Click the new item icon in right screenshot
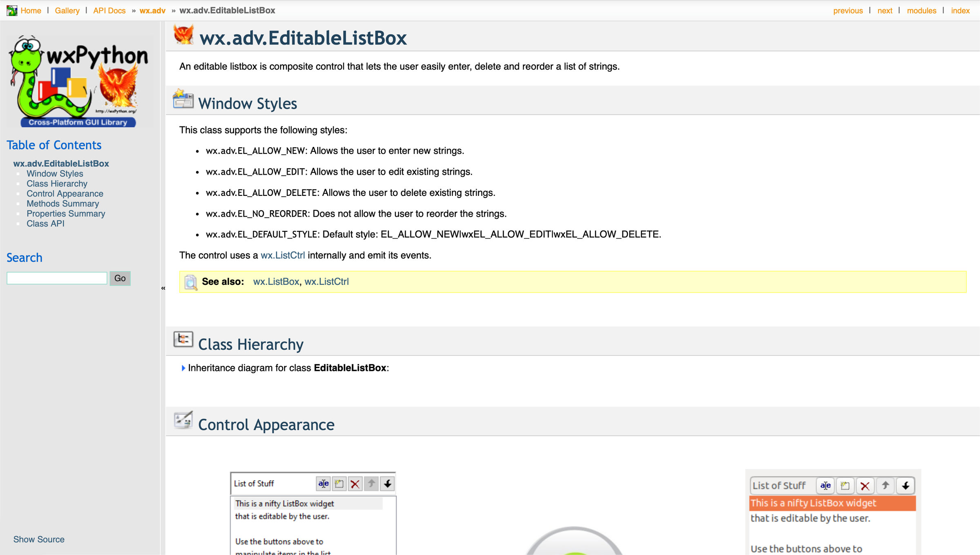 (x=845, y=486)
